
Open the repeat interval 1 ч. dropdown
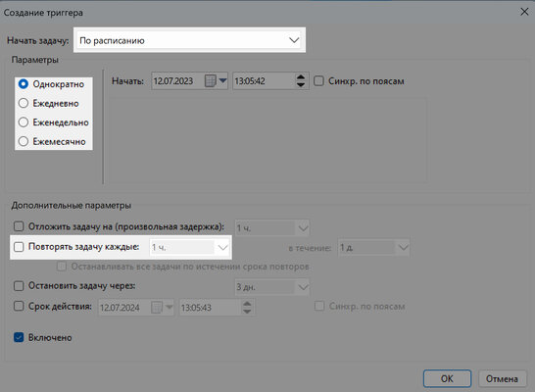189,247
